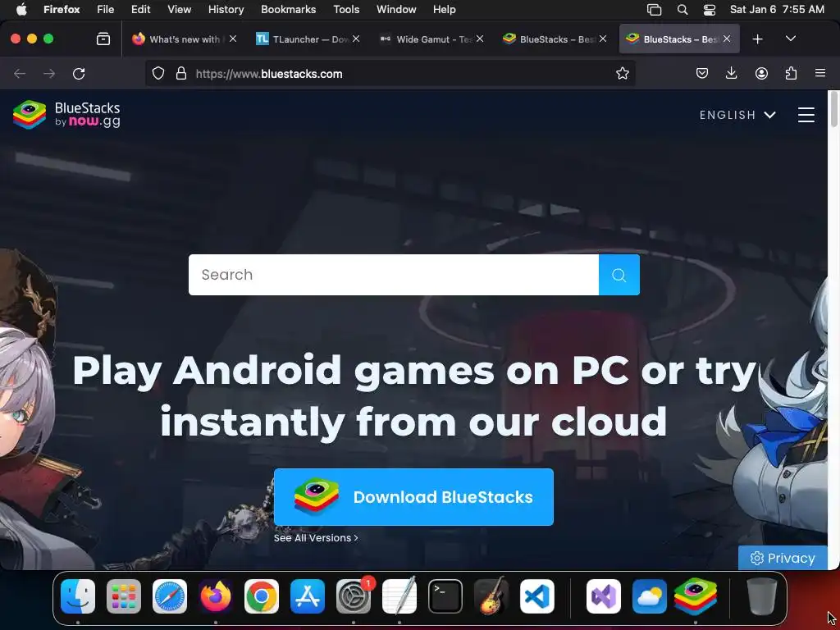Launch Finder from the Dock
Viewport: 840px width, 630px height.
(78, 596)
